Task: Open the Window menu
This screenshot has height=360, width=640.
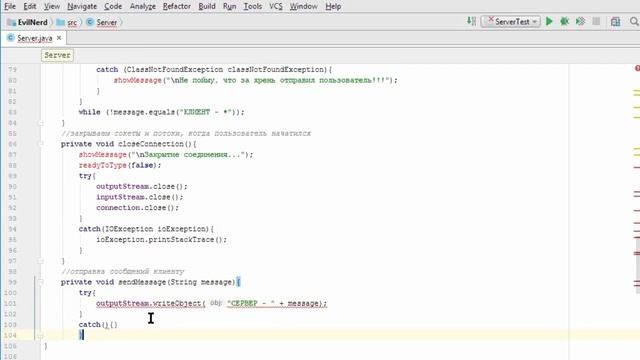Action: (x=303, y=6)
